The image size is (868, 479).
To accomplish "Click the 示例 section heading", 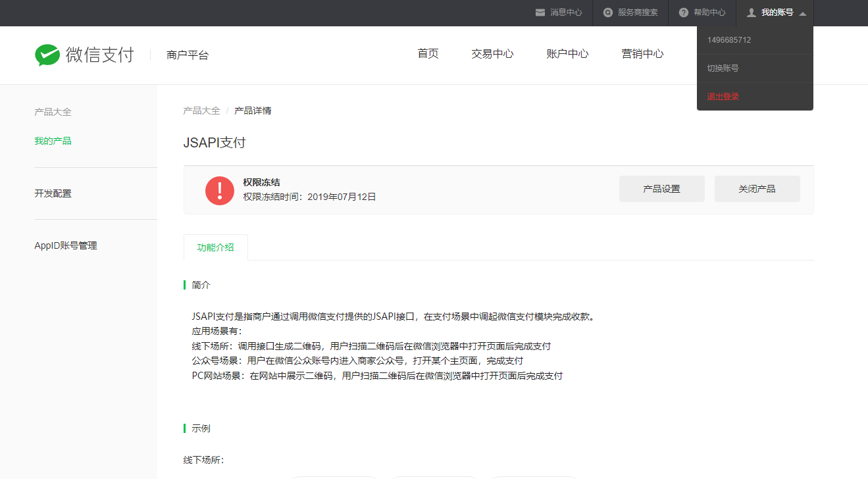I will pos(201,428).
